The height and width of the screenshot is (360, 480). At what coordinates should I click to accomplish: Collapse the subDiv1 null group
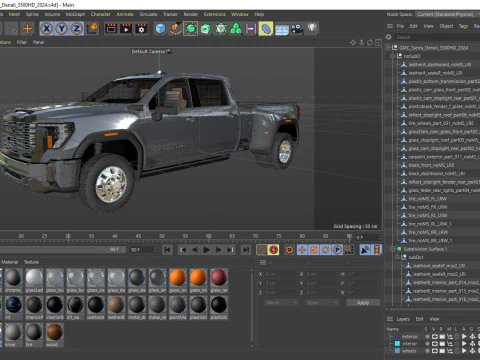(x=397, y=257)
